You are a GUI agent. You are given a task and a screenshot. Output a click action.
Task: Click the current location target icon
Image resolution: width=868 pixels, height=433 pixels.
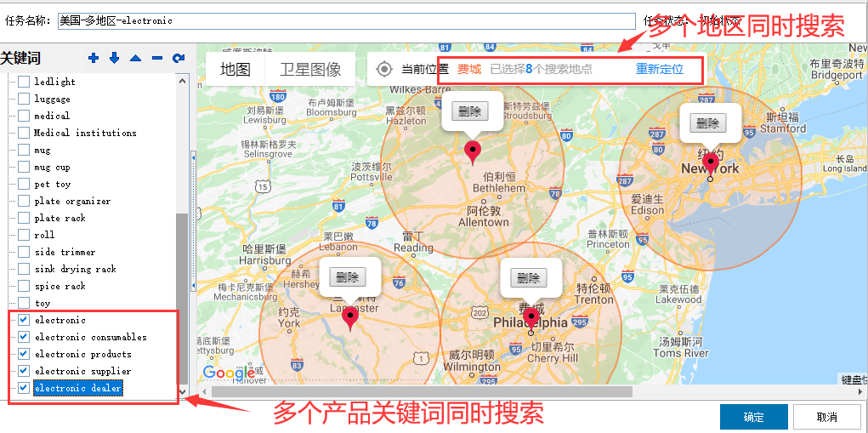[x=384, y=69]
